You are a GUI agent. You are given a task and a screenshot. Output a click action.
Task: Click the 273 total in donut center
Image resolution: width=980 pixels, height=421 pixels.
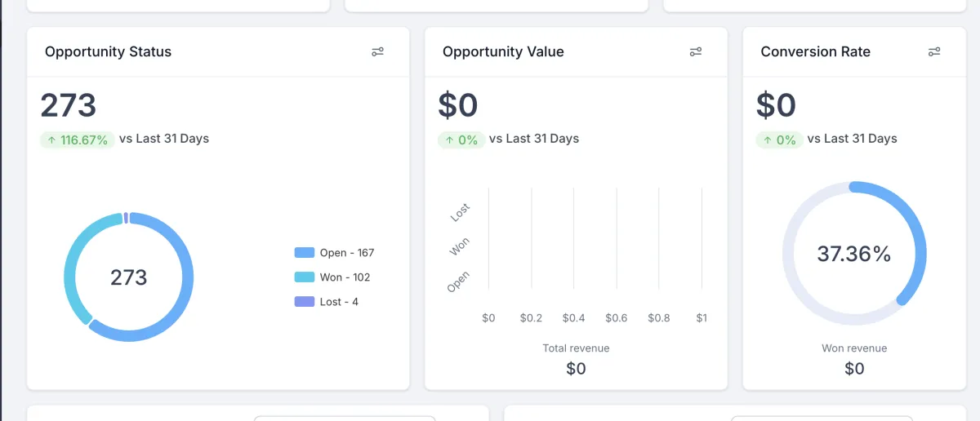tap(129, 277)
